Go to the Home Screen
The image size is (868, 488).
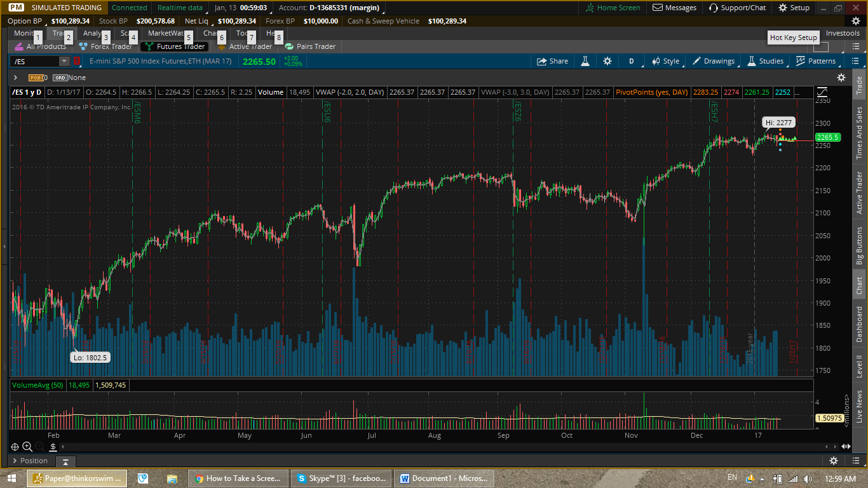pos(613,8)
